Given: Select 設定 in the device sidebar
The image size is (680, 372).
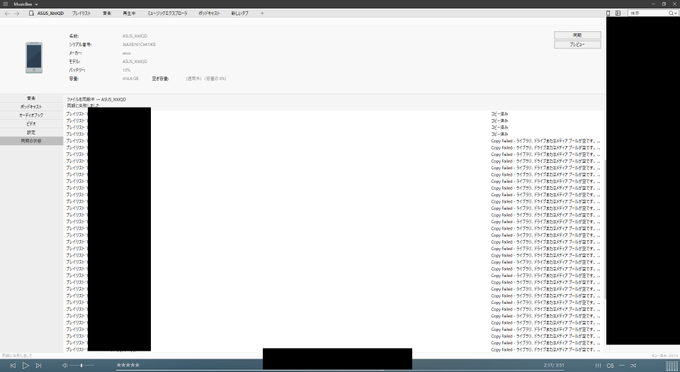Looking at the screenshot, I should (x=31, y=132).
